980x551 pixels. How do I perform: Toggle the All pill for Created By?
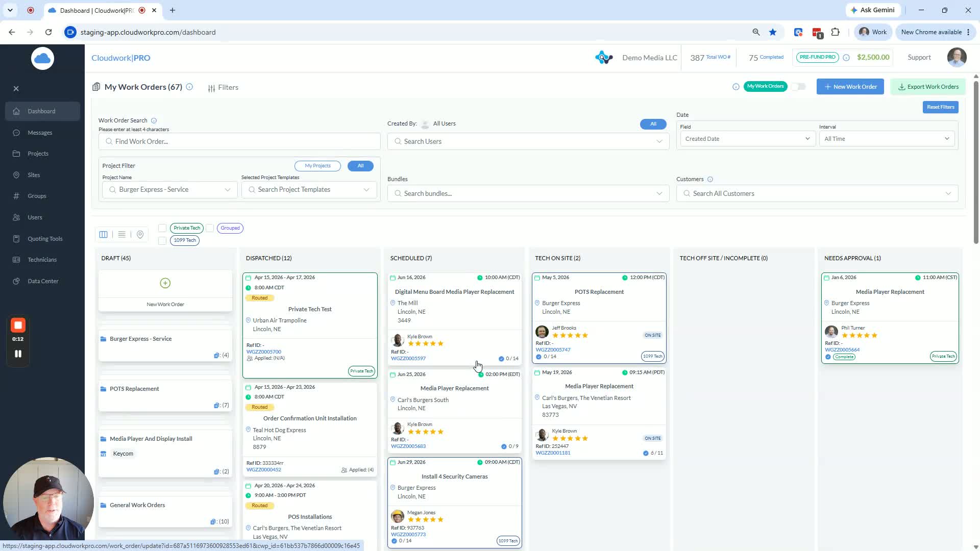[x=653, y=124]
